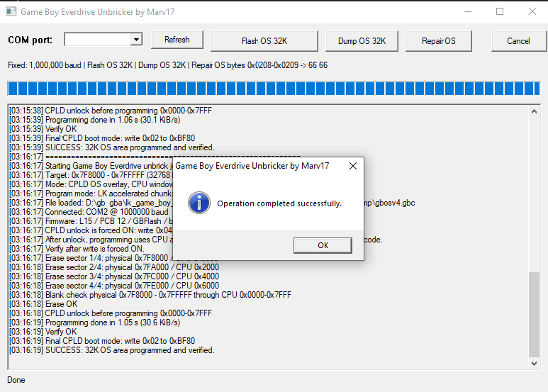Click the log scrollbar down arrow

click(x=534, y=364)
